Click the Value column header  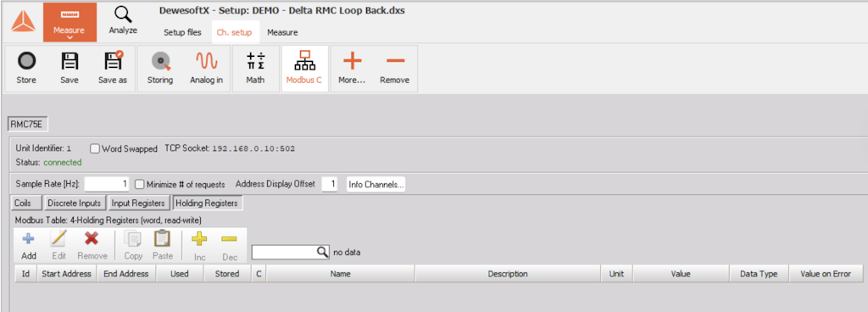[x=681, y=274]
